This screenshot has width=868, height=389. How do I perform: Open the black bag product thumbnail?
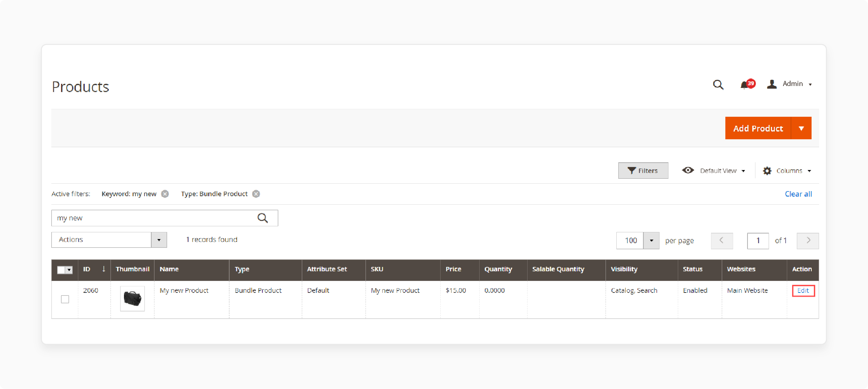tap(132, 299)
